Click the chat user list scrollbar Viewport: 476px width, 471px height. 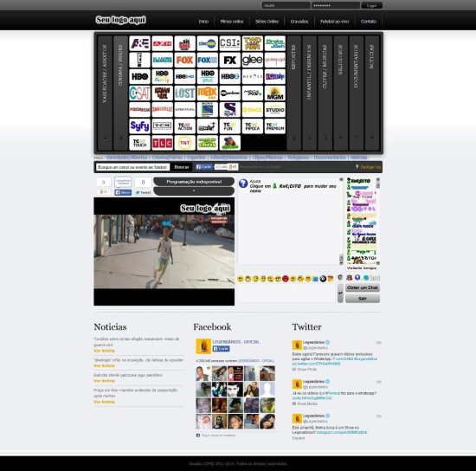pos(378,221)
